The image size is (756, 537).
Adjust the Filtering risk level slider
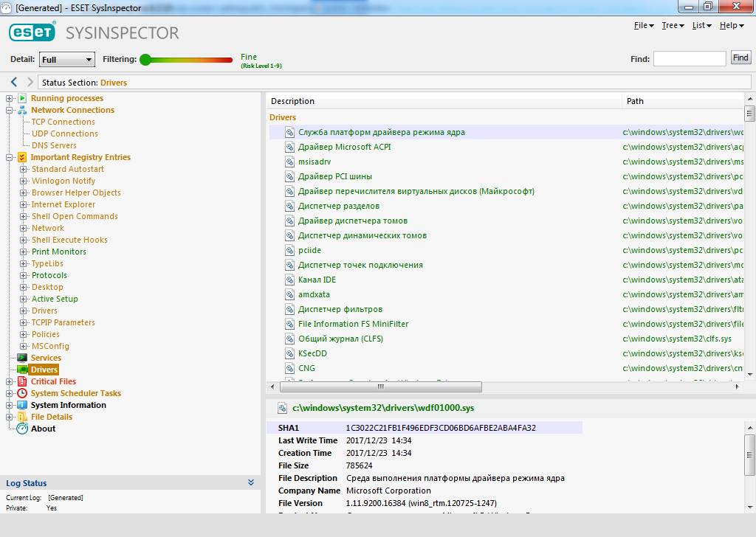click(145, 60)
